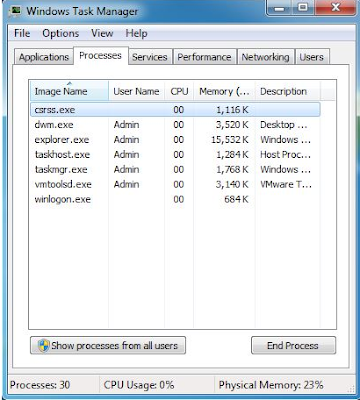Maximize the Task Manager window
This screenshot has height=400, width=360.
pos(303,8)
